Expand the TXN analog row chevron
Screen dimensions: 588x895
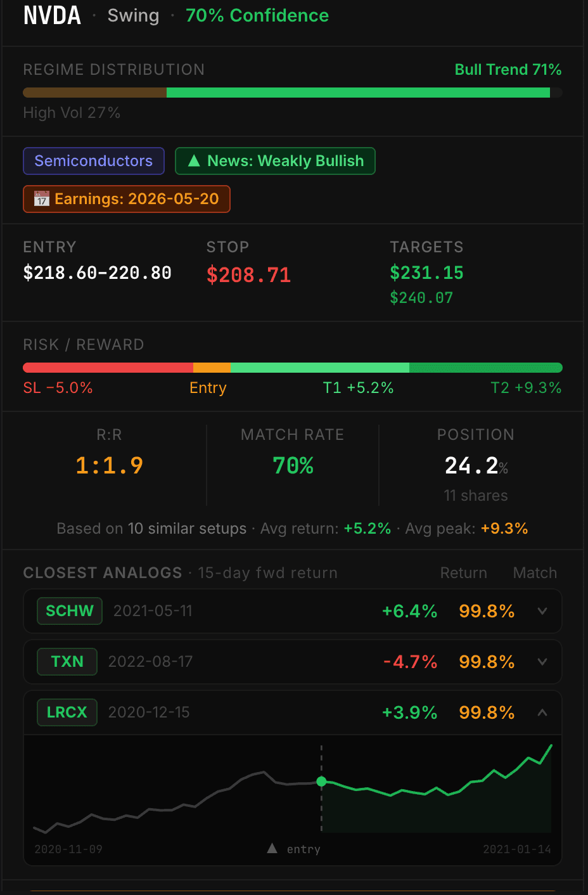pyautogui.click(x=542, y=662)
